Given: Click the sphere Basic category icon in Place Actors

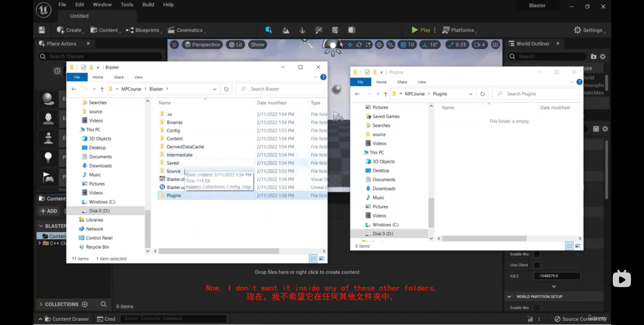Looking at the screenshot, I should point(48,99).
